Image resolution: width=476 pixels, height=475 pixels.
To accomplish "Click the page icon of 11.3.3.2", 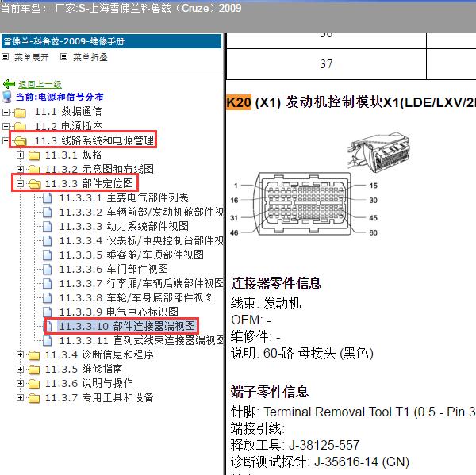I will tap(48, 213).
